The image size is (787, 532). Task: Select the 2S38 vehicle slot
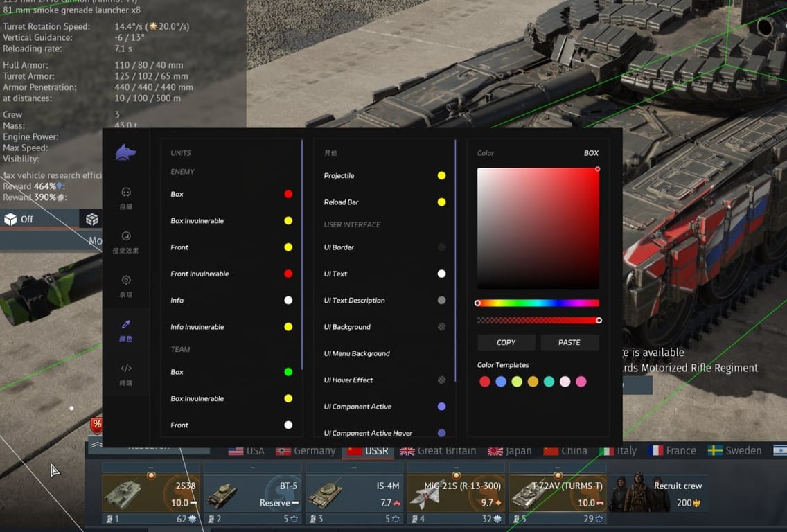151,494
